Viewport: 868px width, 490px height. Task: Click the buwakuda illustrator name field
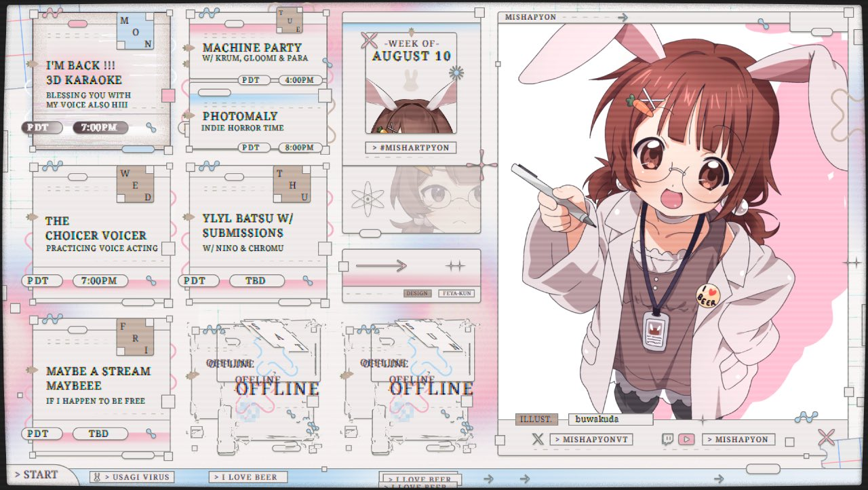click(610, 419)
